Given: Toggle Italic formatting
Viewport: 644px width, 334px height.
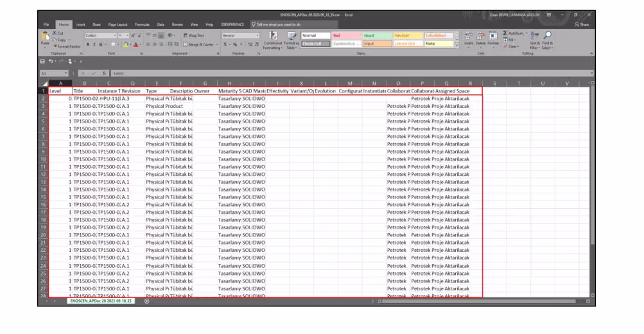Looking at the screenshot, I should 94,44.
